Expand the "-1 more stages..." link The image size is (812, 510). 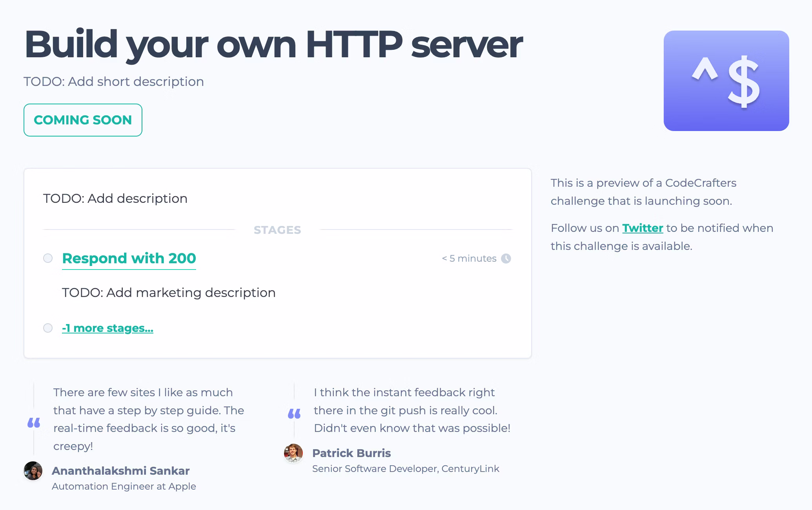tap(107, 328)
